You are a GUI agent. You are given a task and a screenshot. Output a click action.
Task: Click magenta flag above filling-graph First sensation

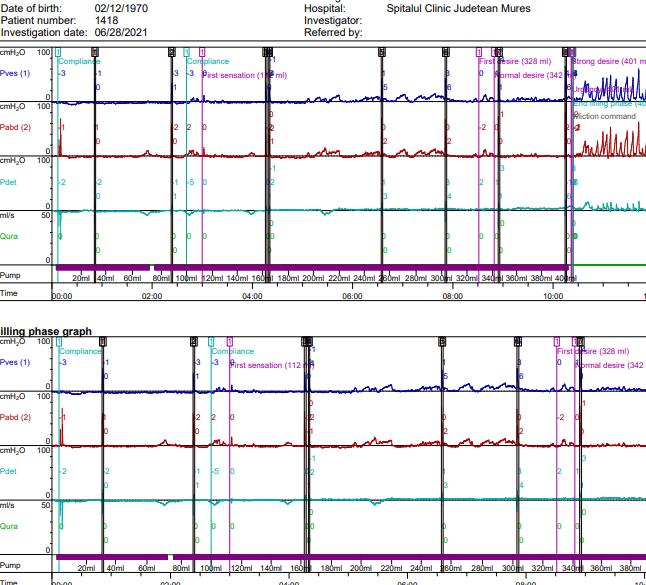click(x=229, y=341)
